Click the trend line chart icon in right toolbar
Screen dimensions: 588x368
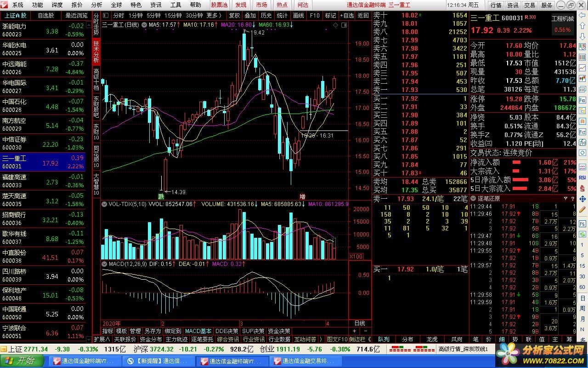[x=582, y=68]
